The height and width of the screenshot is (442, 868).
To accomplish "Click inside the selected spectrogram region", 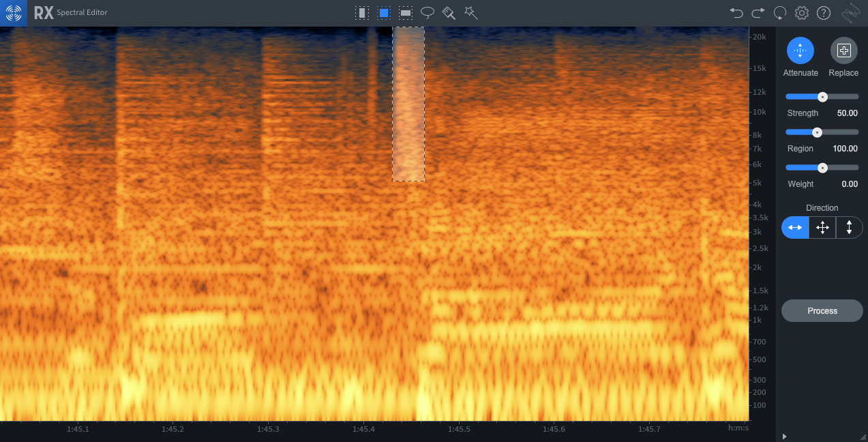I will point(408,104).
